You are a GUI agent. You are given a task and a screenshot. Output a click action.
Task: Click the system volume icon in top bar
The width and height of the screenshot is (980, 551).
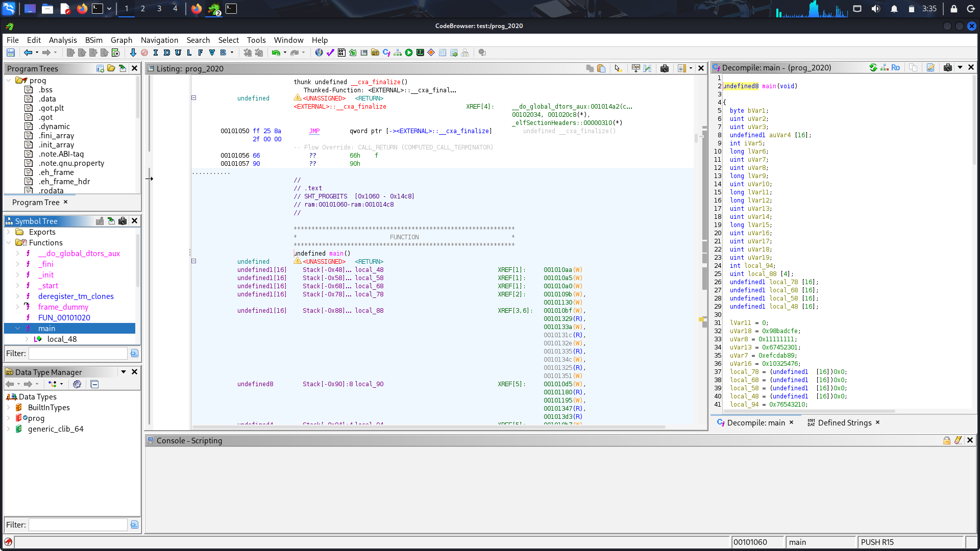tap(876, 9)
